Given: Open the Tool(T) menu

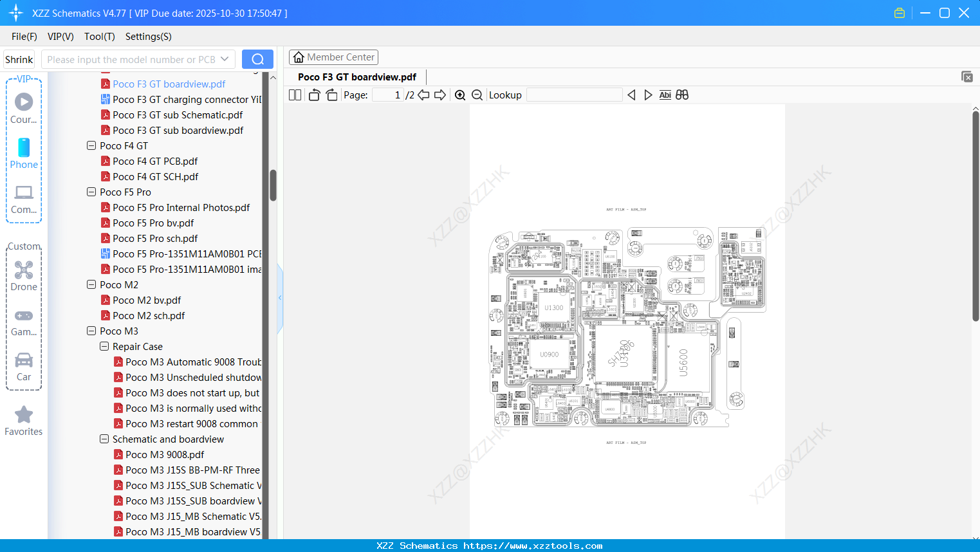Looking at the screenshot, I should (99, 37).
